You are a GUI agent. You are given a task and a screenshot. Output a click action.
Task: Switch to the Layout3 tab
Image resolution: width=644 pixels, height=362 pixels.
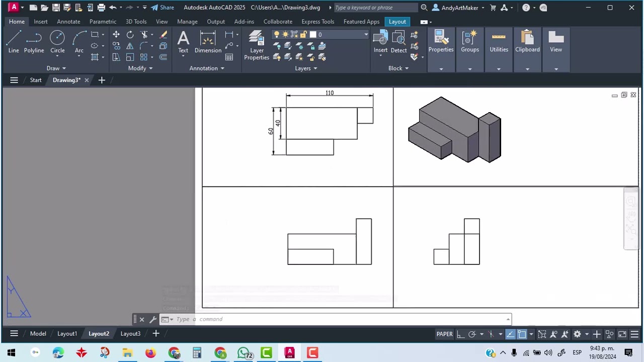pyautogui.click(x=130, y=334)
